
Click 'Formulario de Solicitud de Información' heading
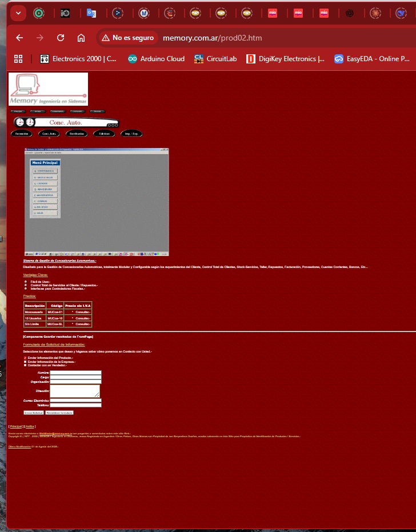[54, 345]
